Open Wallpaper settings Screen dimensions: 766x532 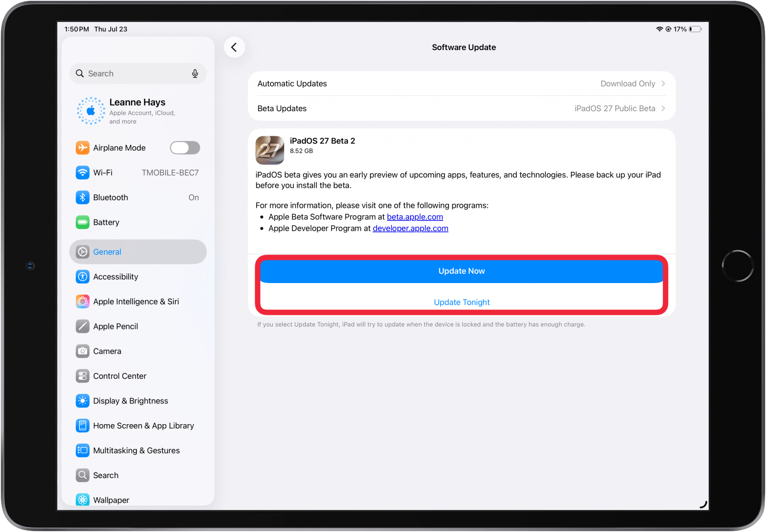[x=138, y=500]
